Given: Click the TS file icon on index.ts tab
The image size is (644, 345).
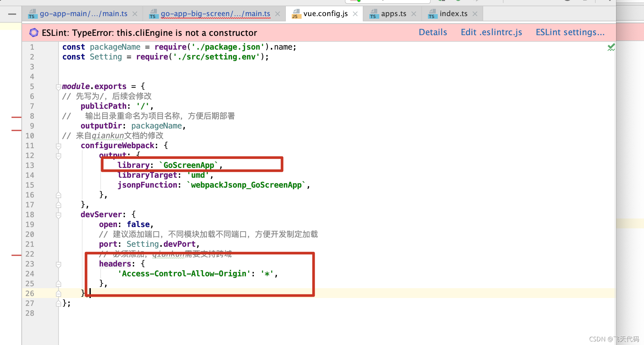Looking at the screenshot, I should (432, 14).
